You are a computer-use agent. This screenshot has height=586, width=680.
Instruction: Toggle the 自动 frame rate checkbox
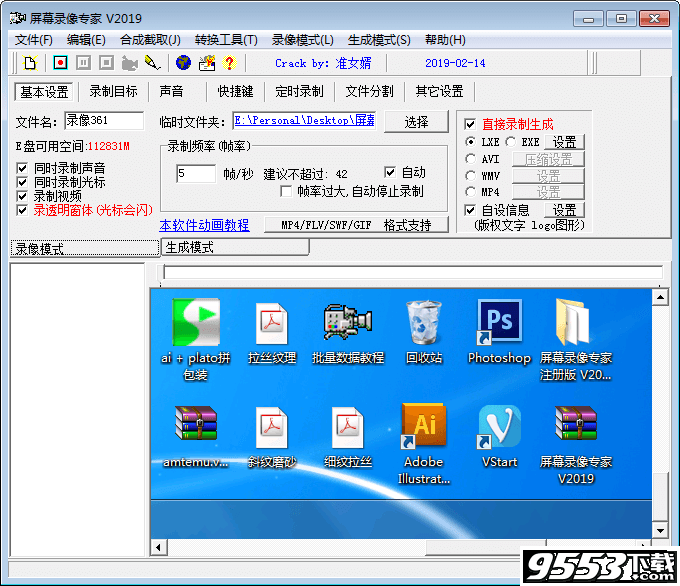click(x=390, y=172)
